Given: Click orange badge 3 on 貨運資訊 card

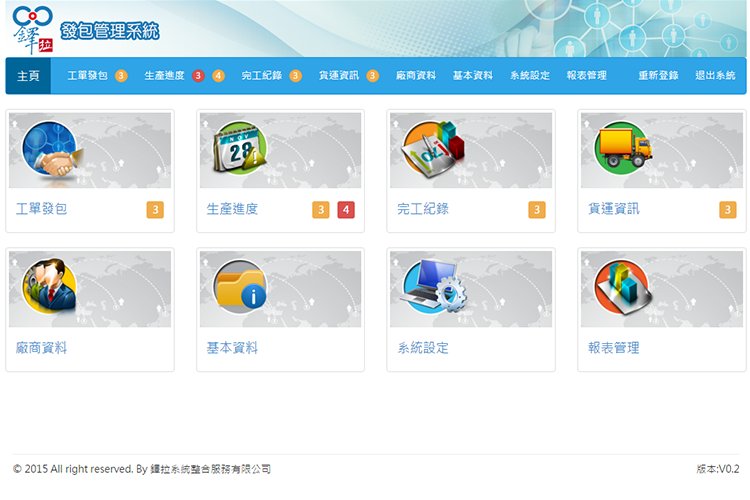Looking at the screenshot, I should (728, 210).
